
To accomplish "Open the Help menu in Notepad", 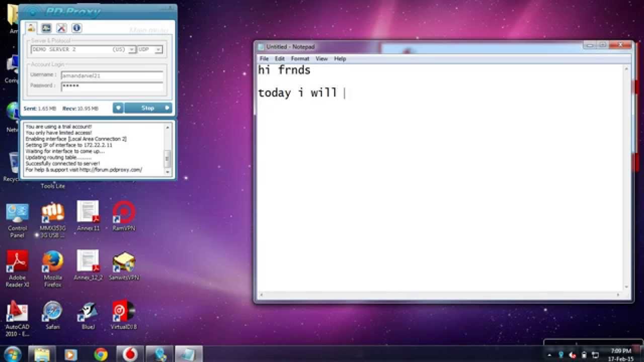I will click(x=340, y=59).
